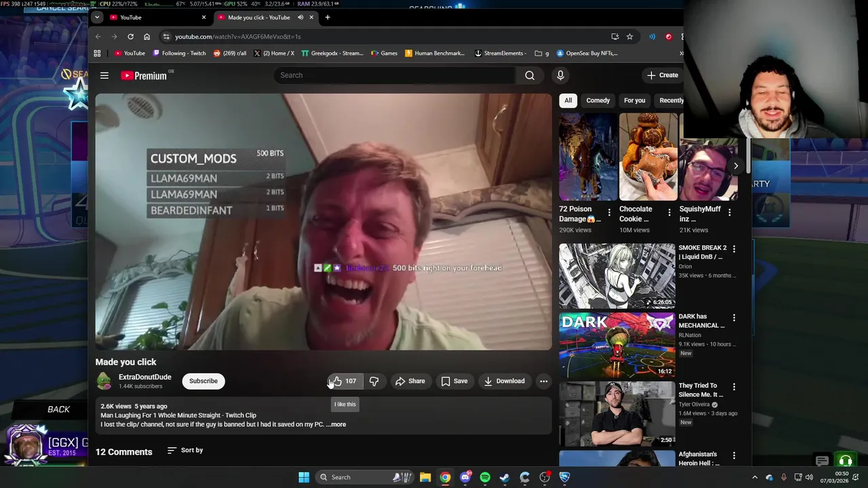Open SMOKE BREAK 2 video thumbnail
This screenshot has width=868, height=488.
617,276
